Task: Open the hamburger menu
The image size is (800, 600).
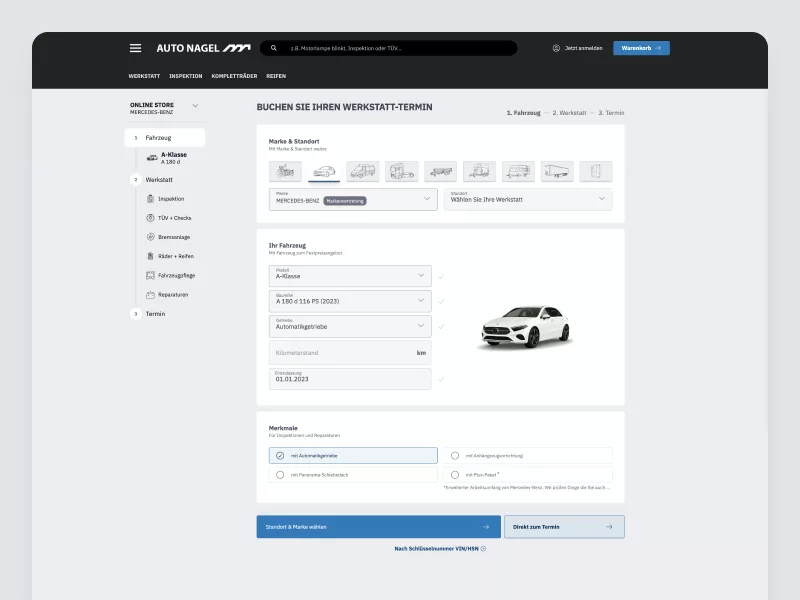Action: click(135, 48)
